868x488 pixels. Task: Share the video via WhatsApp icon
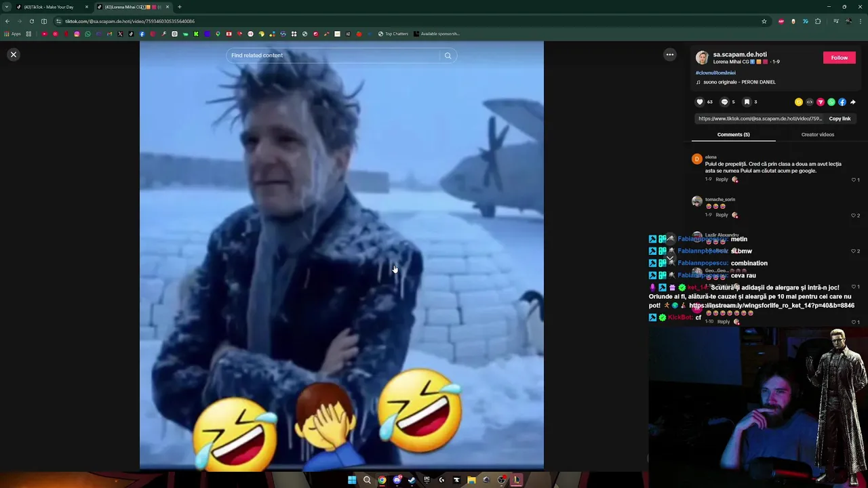point(831,102)
